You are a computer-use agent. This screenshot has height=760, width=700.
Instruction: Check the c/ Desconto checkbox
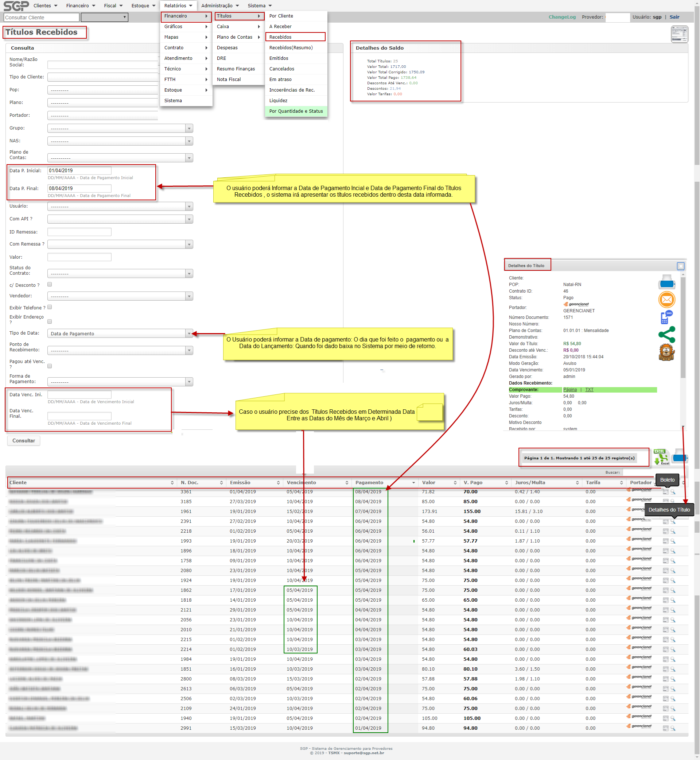pos(50,284)
